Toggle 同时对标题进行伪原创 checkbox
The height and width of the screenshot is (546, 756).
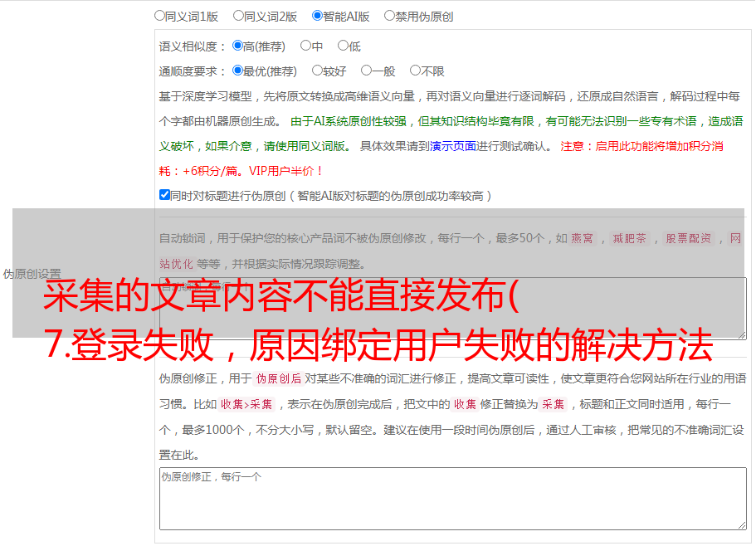164,195
